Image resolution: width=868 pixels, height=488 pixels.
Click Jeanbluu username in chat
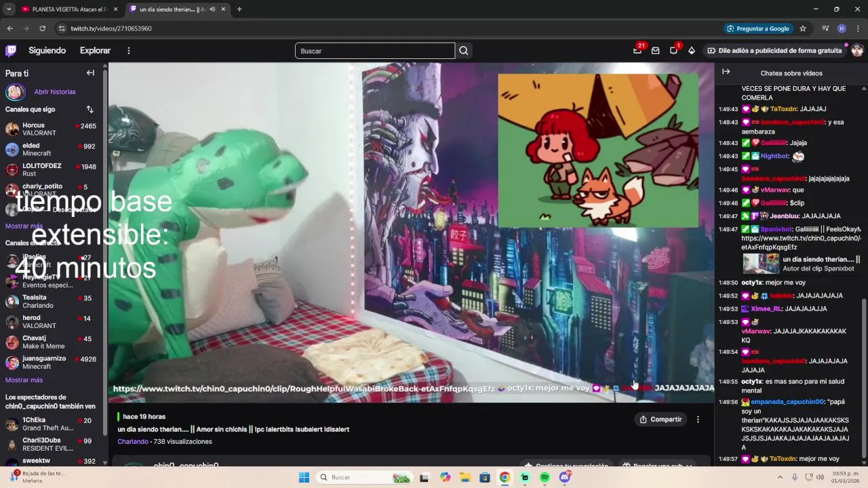tap(785, 216)
